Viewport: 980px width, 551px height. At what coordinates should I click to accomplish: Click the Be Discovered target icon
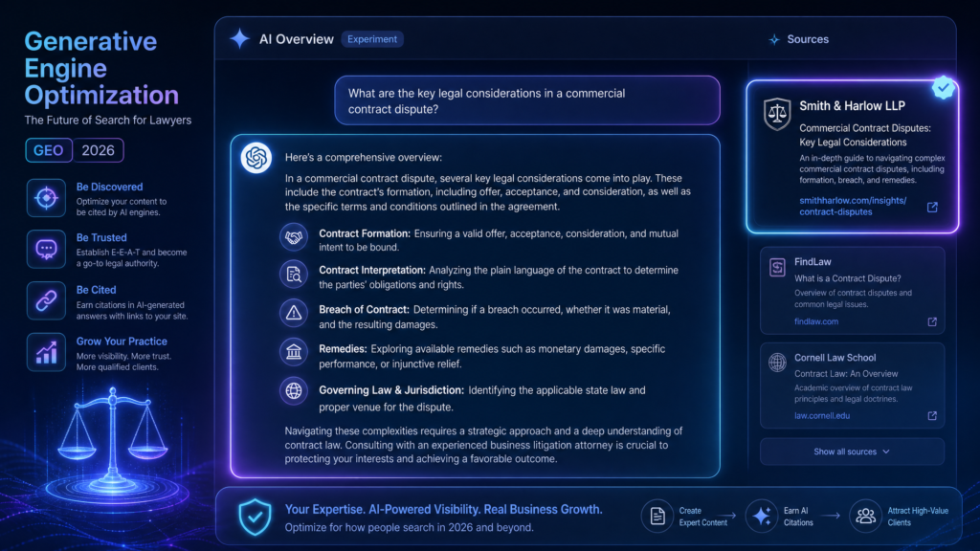46,198
